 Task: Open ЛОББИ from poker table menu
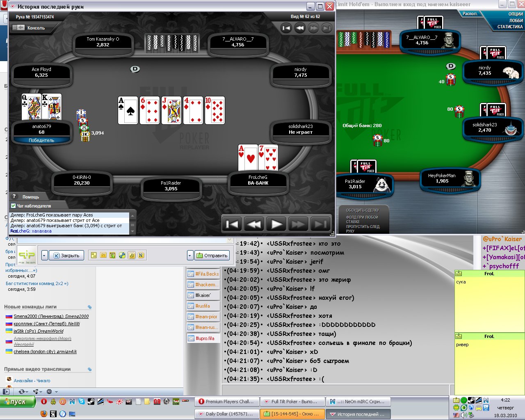pos(516,21)
